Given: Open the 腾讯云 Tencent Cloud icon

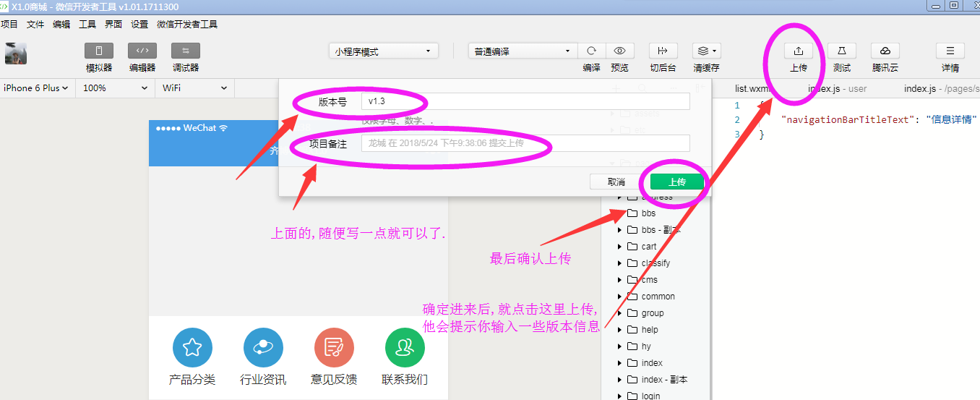Looking at the screenshot, I should tap(885, 51).
